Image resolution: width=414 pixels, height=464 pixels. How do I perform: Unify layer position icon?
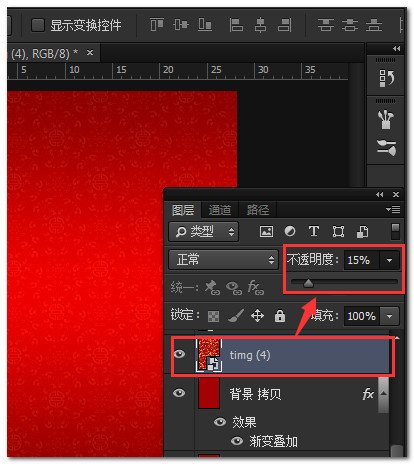pos(212,287)
